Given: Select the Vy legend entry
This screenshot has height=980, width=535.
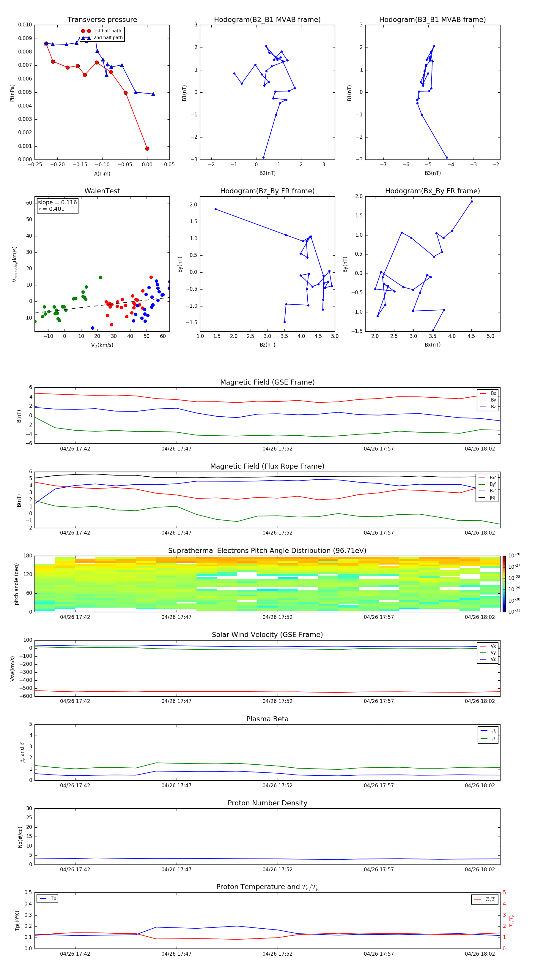Looking at the screenshot, I should pyautogui.click(x=488, y=653).
